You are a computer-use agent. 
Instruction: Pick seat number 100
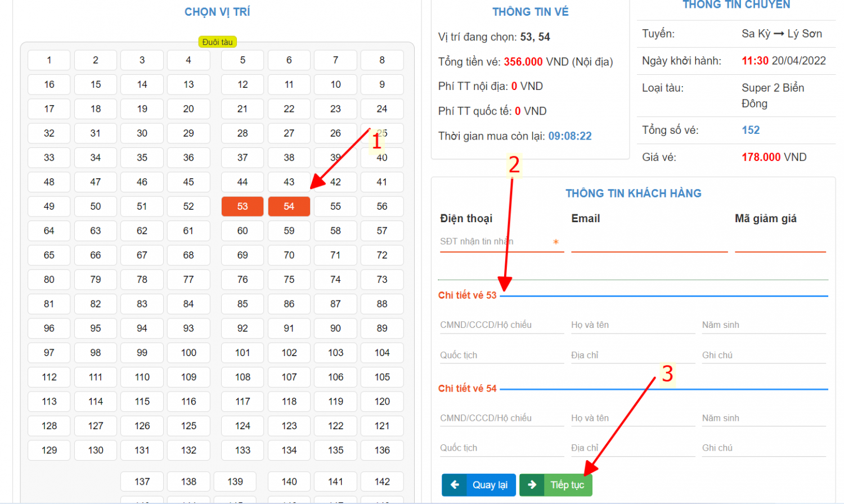tap(188, 353)
